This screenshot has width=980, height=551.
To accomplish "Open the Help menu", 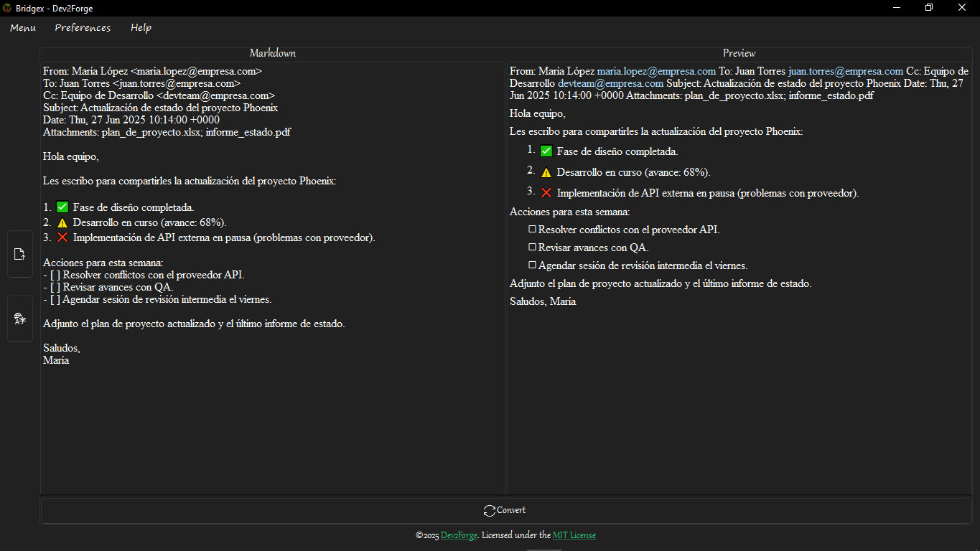I will [141, 28].
